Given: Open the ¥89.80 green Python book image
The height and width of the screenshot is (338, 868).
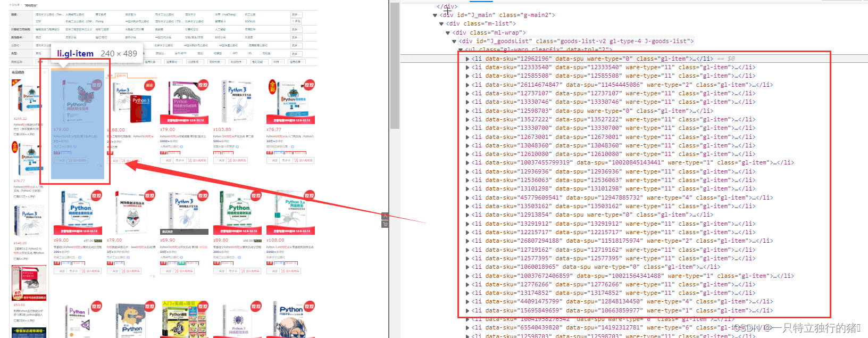Looking at the screenshot, I should click(237, 212).
